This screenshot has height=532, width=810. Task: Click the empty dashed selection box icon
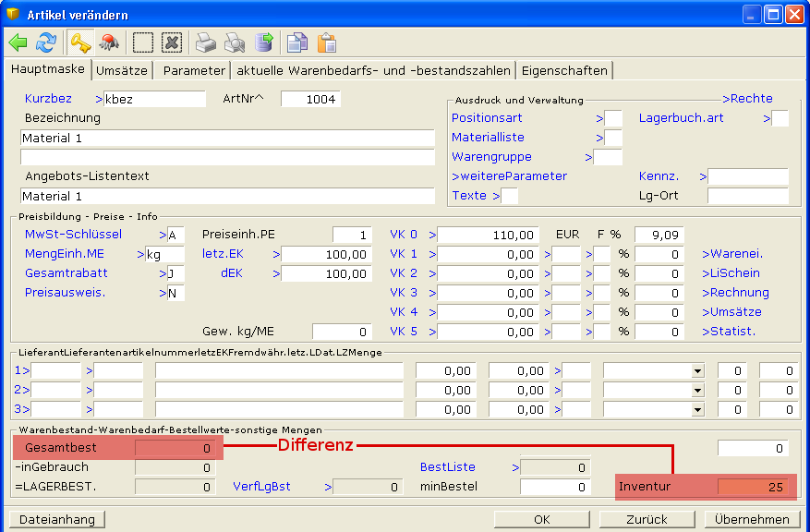tap(143, 42)
